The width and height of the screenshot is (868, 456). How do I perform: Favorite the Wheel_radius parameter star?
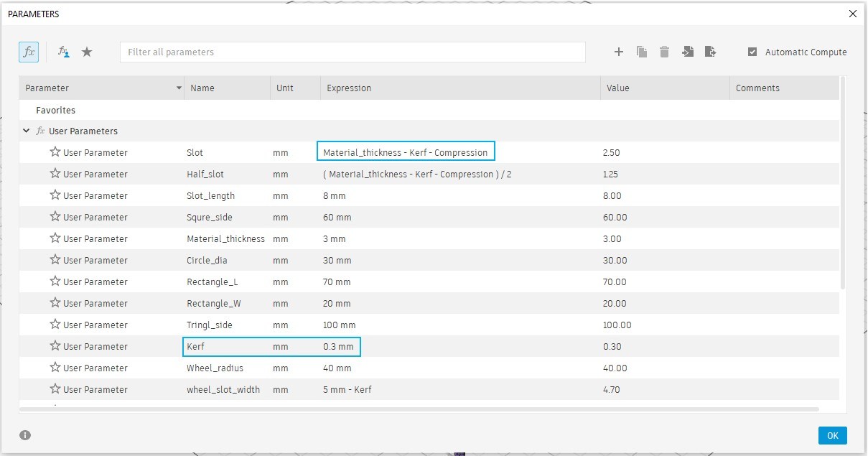click(55, 368)
